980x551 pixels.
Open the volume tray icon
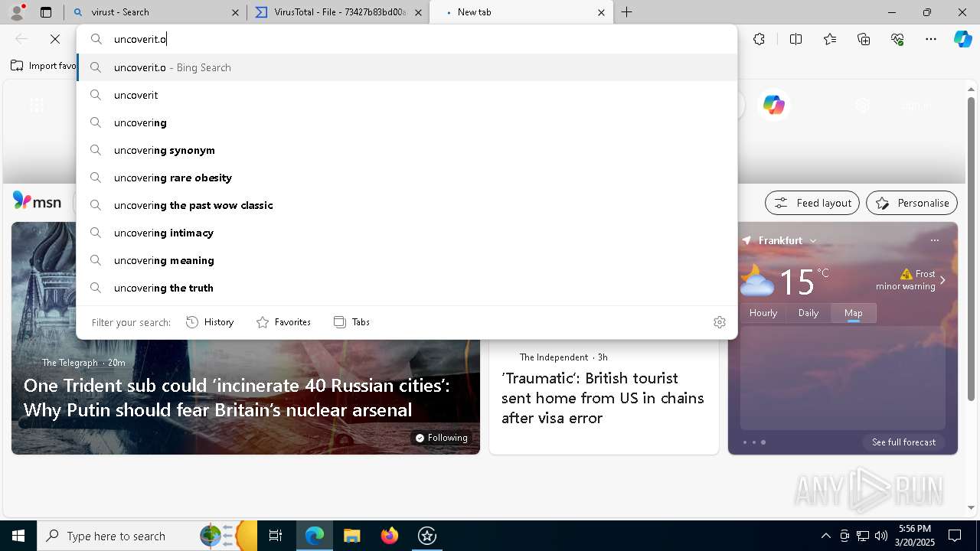[x=881, y=536]
